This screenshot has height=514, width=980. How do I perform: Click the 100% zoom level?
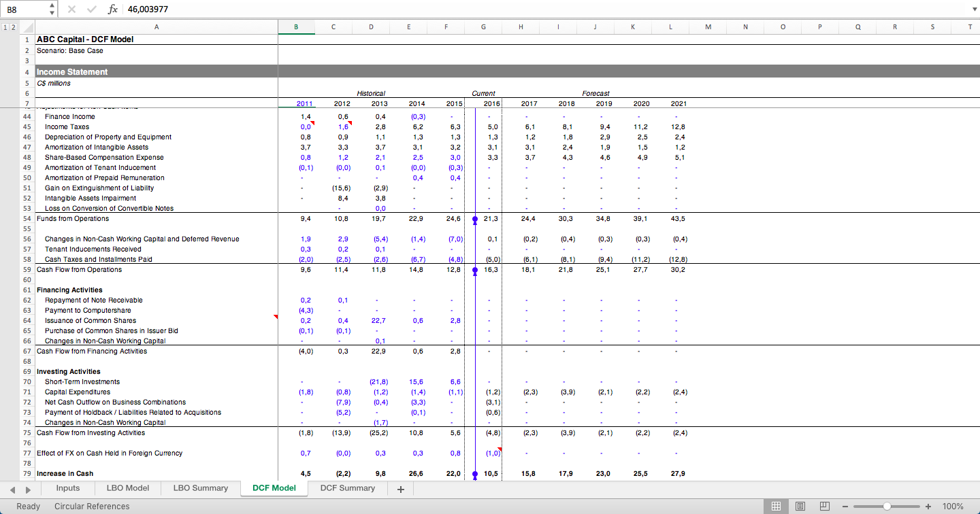(x=952, y=507)
